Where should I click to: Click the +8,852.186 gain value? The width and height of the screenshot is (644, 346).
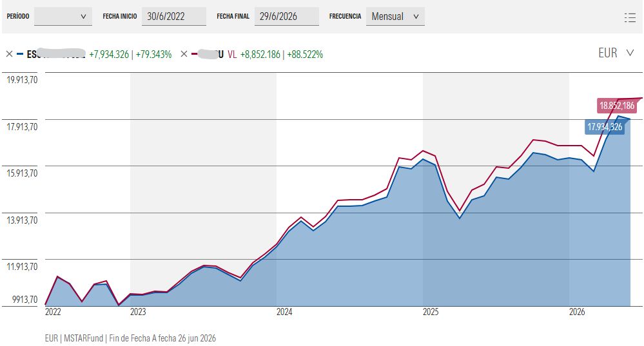pos(260,54)
